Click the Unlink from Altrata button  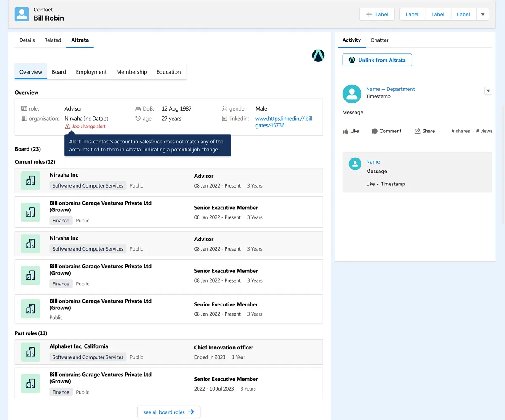point(377,60)
